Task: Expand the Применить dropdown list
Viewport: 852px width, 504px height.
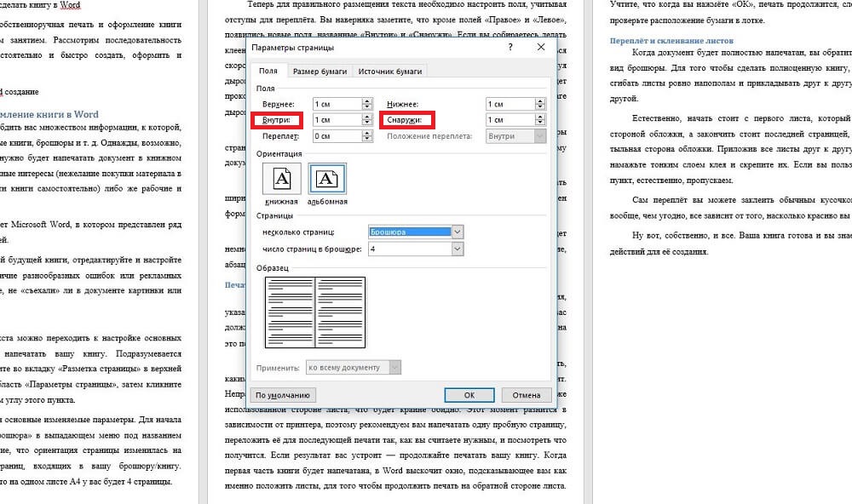Action: [395, 368]
